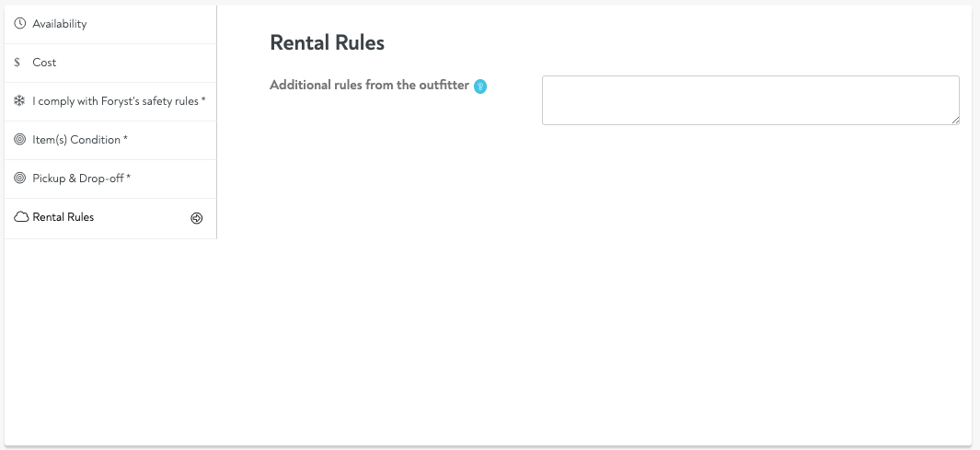Open "I comply with Foryst's safety rules" section
Image resolution: width=980 pixels, height=450 pixels.
click(x=116, y=101)
